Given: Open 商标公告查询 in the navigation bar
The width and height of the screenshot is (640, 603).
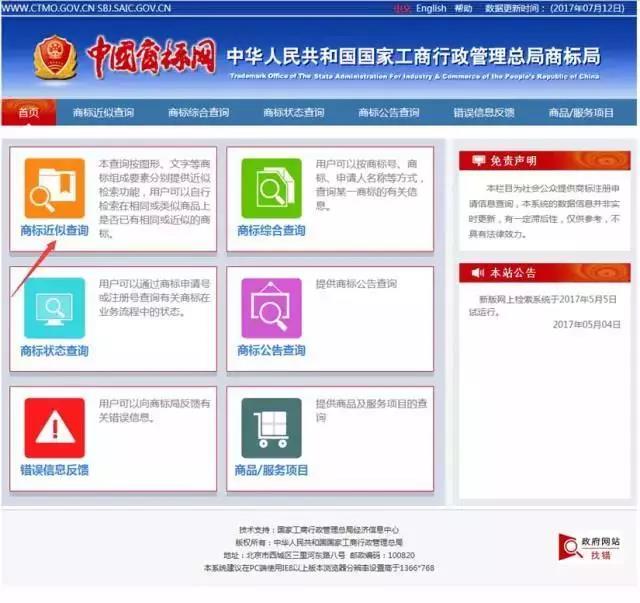Looking at the screenshot, I should (x=389, y=113).
